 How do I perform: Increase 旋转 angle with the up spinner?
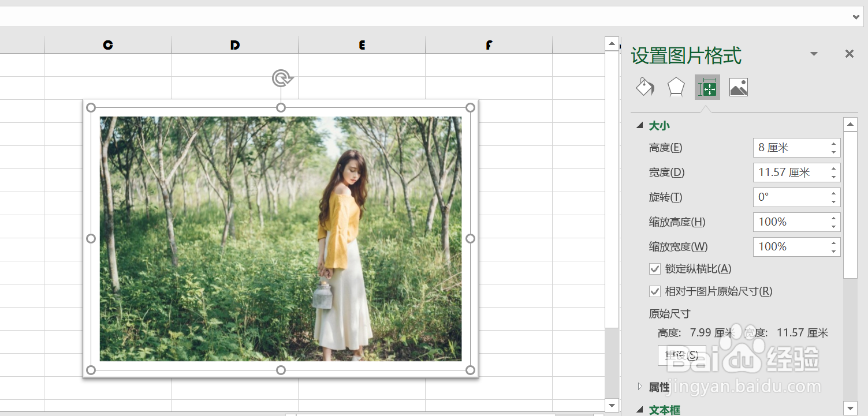click(834, 193)
